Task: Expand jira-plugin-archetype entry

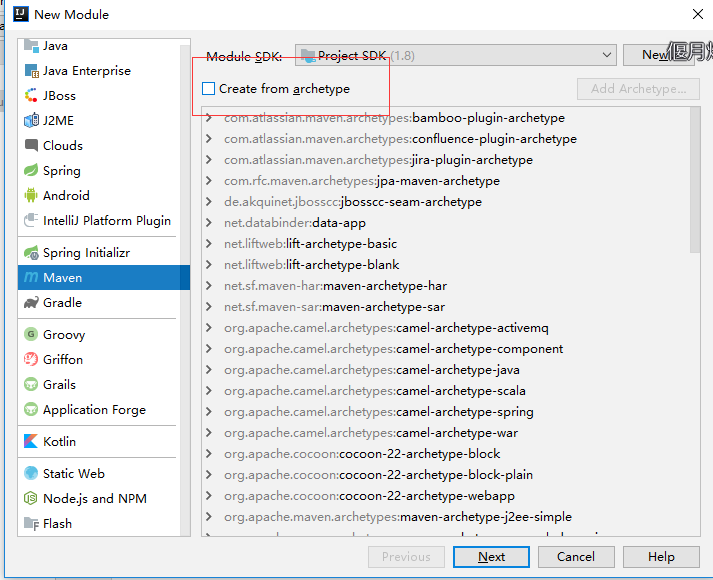Action: pos(209,160)
